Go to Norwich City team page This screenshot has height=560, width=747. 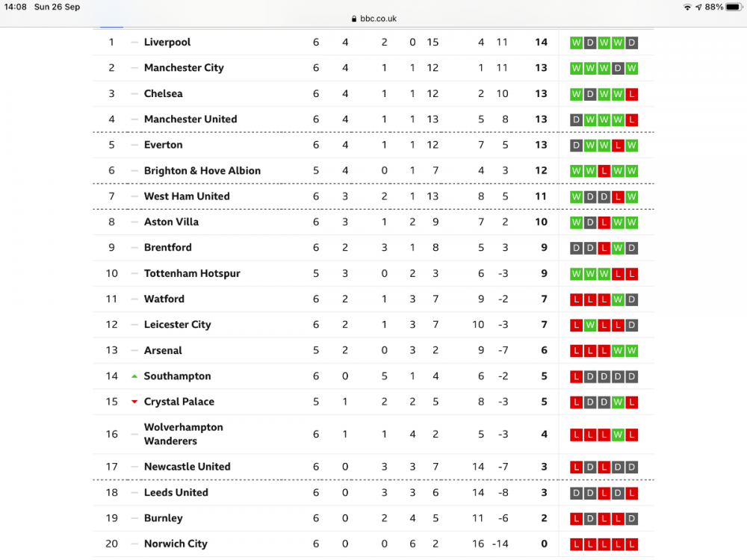[176, 544]
